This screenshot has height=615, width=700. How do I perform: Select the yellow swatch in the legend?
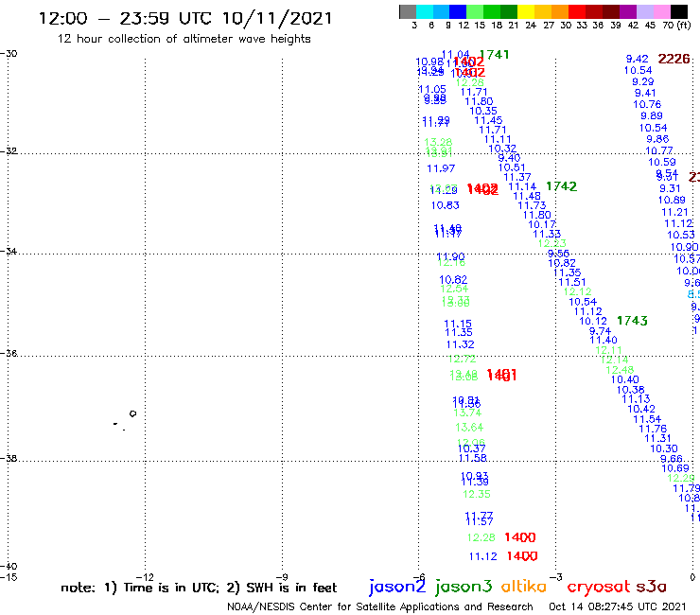[526, 11]
